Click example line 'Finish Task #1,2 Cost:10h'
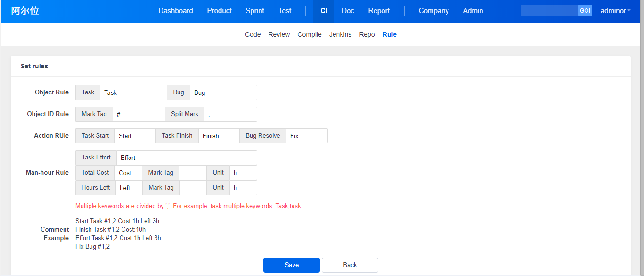This screenshot has width=644, height=276. pos(111,229)
